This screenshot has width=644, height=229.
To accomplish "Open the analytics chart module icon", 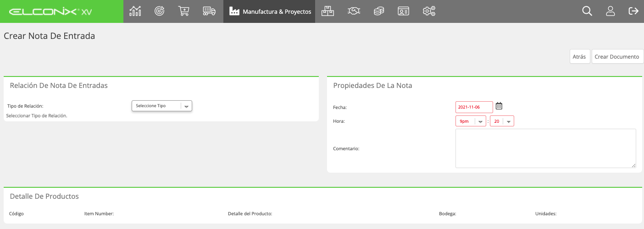I will coord(135,11).
